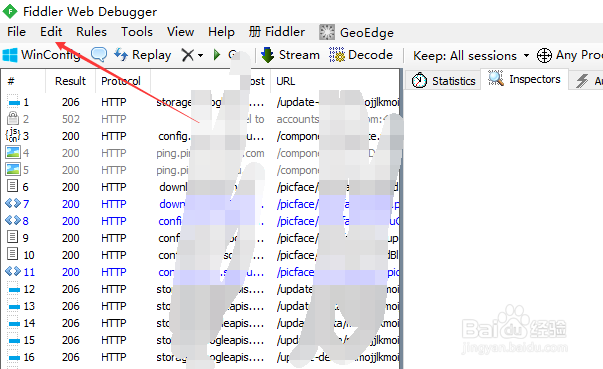Click HTTP protocol in session 3
Viewport: 603px width, 369px height.
click(x=113, y=136)
